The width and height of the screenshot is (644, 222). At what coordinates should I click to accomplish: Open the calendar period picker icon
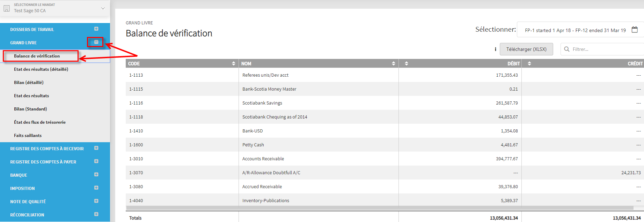(635, 30)
